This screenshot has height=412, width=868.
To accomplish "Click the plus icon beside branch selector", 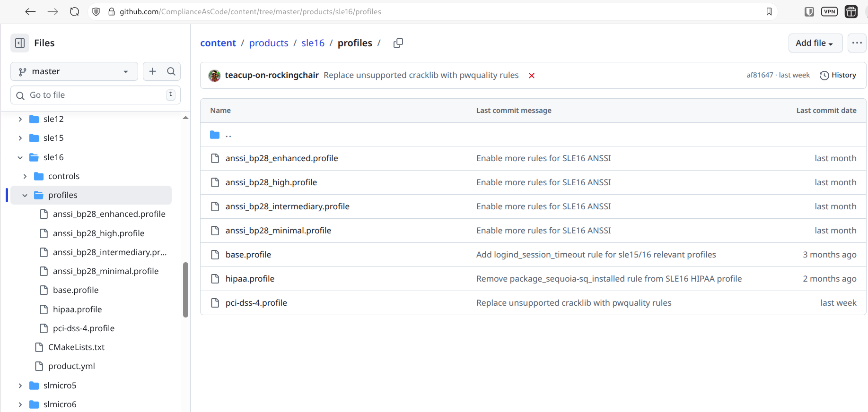I will coord(152,71).
